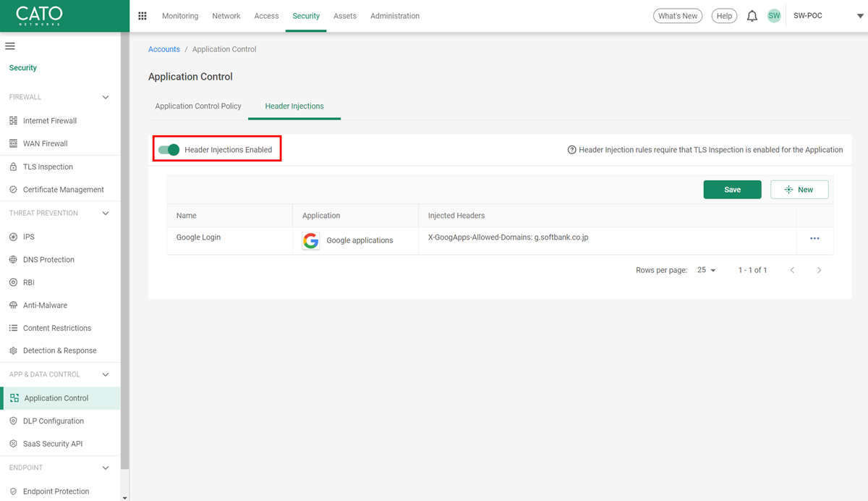
Task: Open the SW user avatar
Action: pos(774,16)
